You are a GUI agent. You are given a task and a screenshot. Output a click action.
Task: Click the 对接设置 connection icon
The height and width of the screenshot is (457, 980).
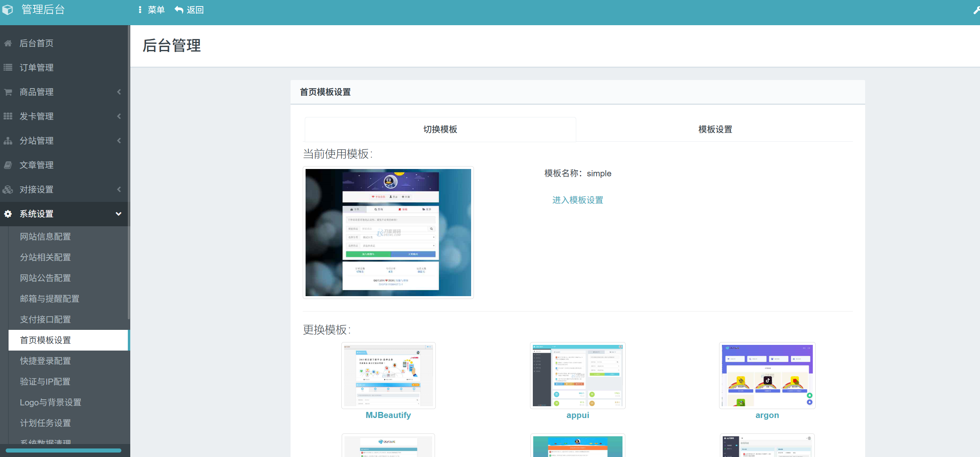[x=8, y=189]
